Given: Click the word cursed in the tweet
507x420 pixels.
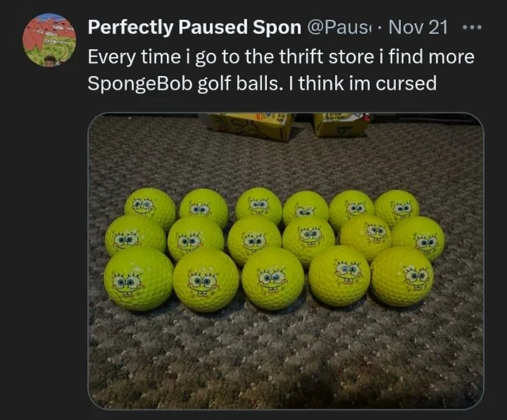Looking at the screenshot, I should click(x=406, y=83).
